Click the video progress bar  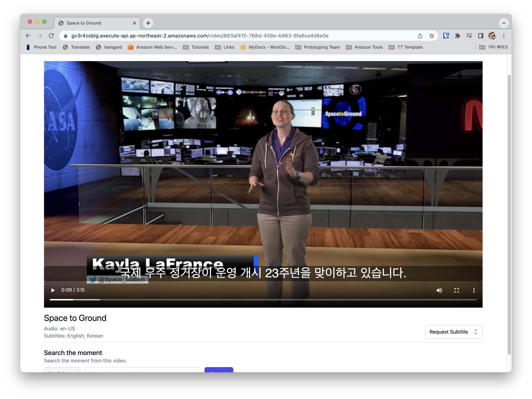point(263,300)
